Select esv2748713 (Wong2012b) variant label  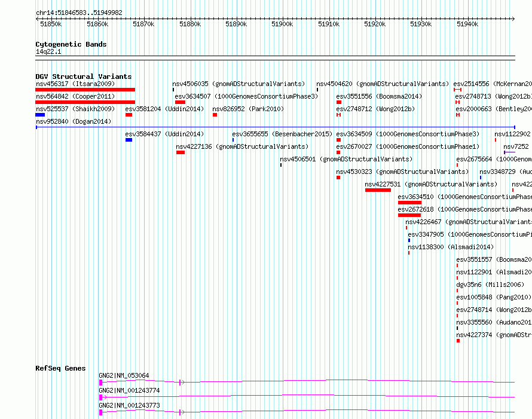(x=494, y=96)
